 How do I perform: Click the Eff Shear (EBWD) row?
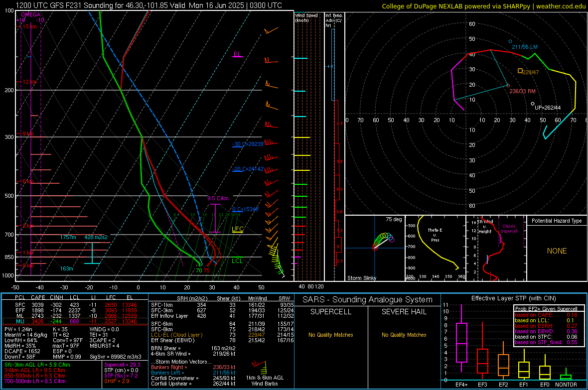point(222,340)
